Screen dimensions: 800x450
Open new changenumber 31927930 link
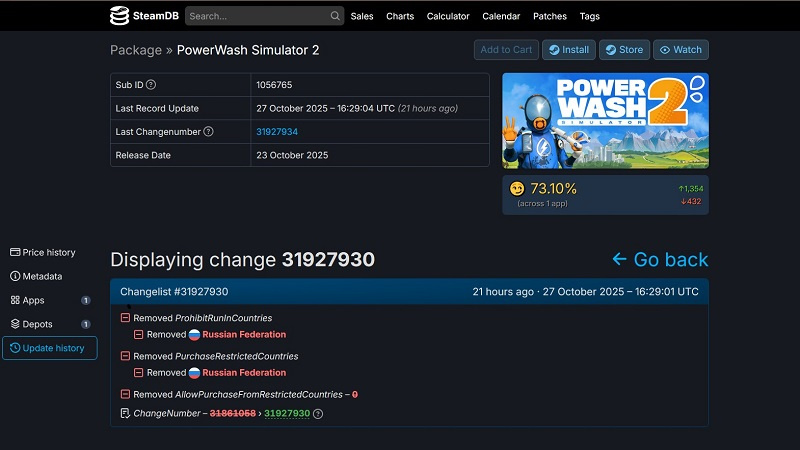[287, 413]
